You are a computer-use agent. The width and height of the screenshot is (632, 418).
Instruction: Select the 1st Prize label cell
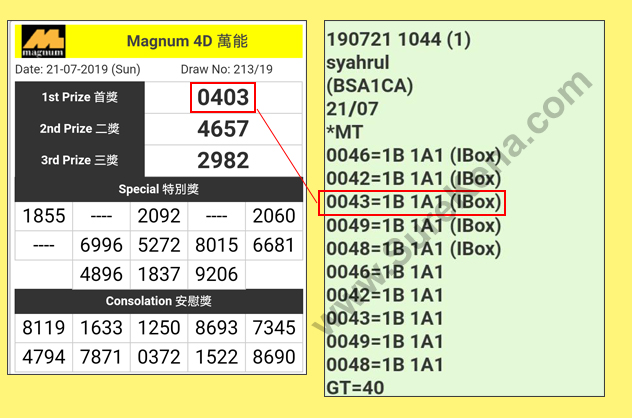tap(80, 98)
